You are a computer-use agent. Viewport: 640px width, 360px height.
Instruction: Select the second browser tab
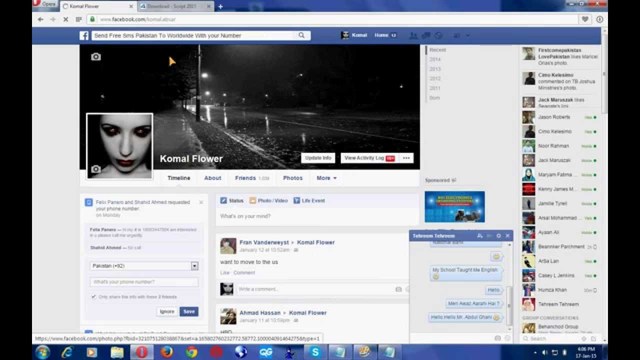(176, 7)
